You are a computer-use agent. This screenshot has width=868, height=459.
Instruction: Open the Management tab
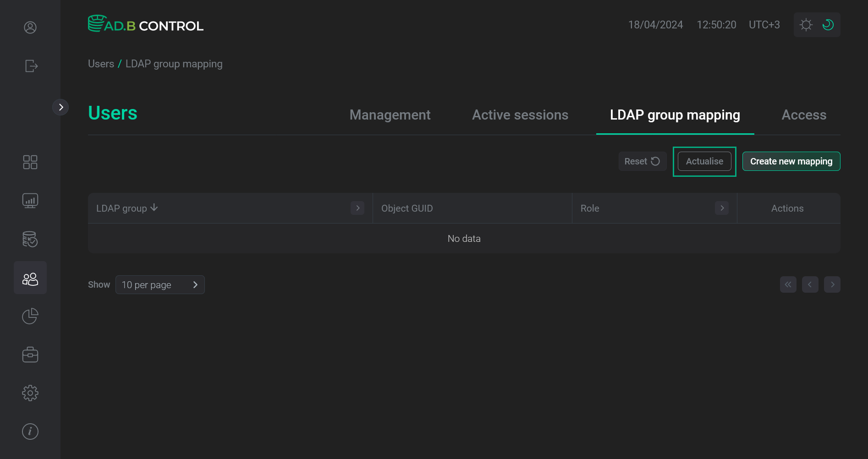tap(390, 115)
